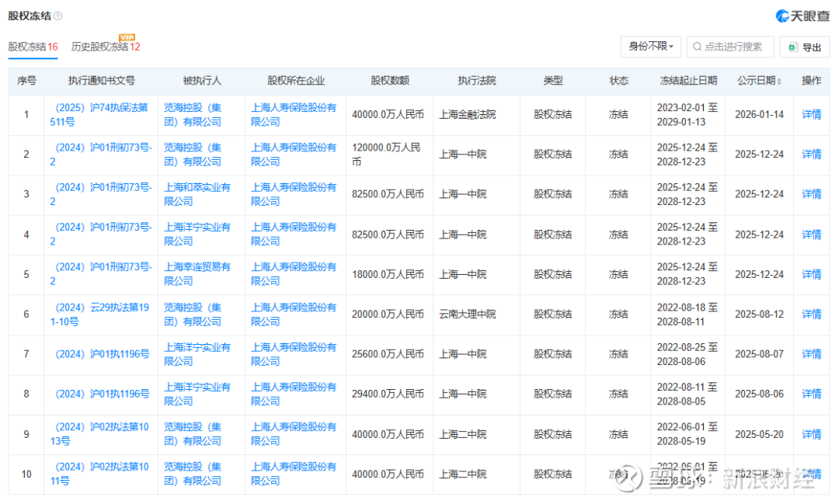Viewport: 839px width, 504px height.
Task: Open row 7 document (2024)沪01执1196号
Action: (103, 354)
